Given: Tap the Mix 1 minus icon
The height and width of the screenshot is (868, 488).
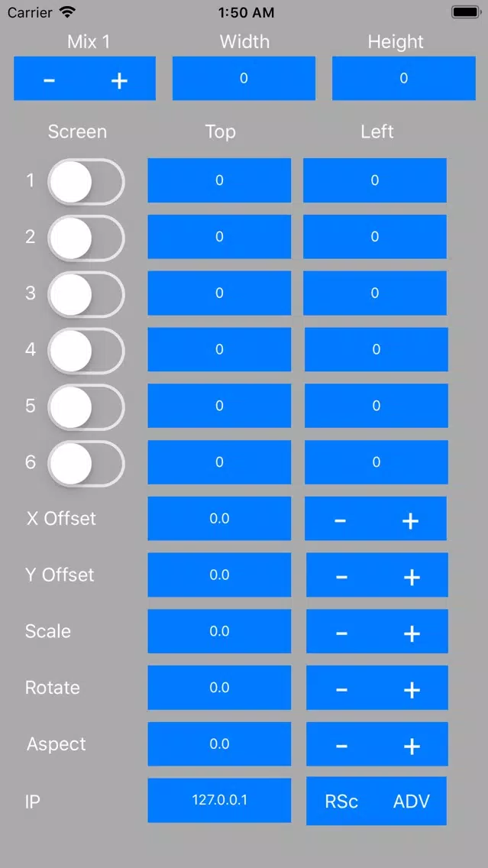Looking at the screenshot, I should 49,81.
